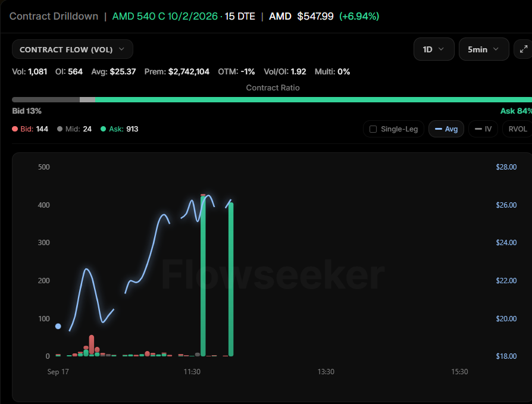
Task: Click the 11:30 time axis label
Action: pos(192,372)
